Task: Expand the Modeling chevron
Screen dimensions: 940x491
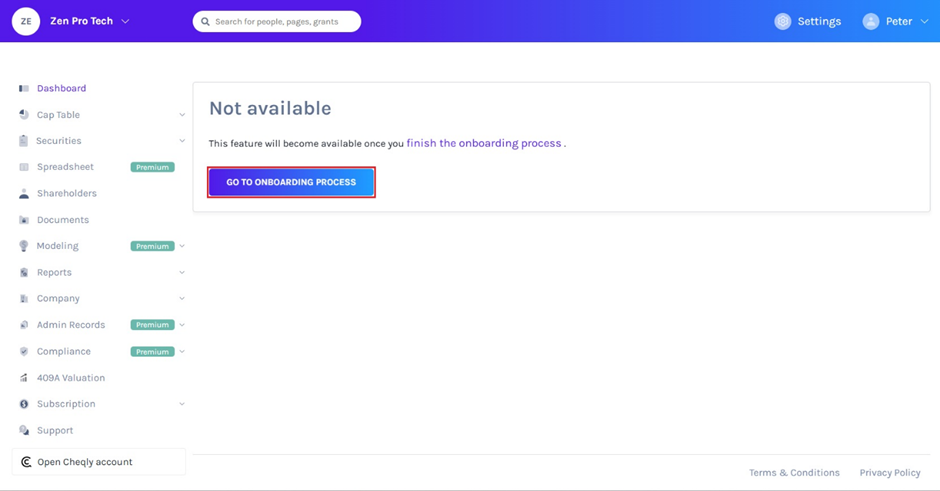Action: (x=182, y=246)
